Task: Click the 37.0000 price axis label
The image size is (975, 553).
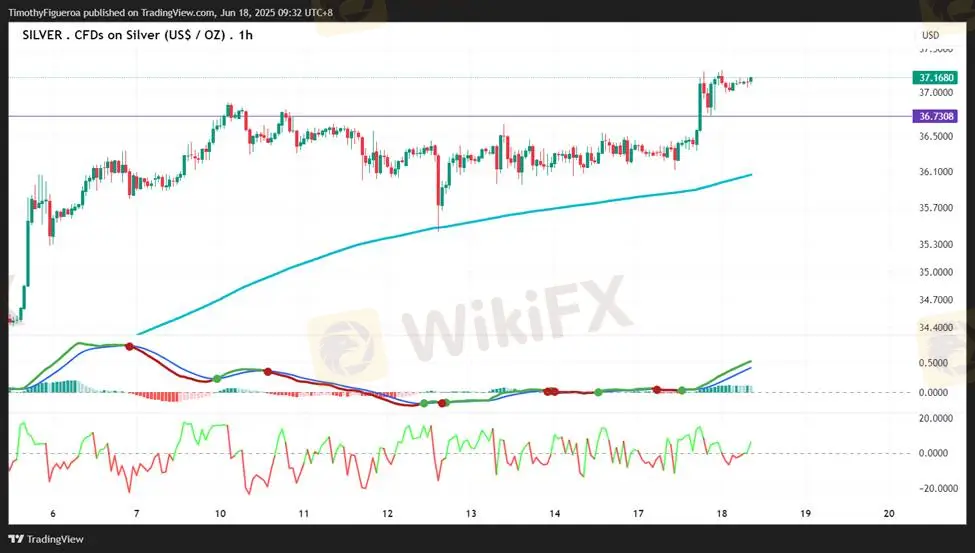Action: coord(936,93)
